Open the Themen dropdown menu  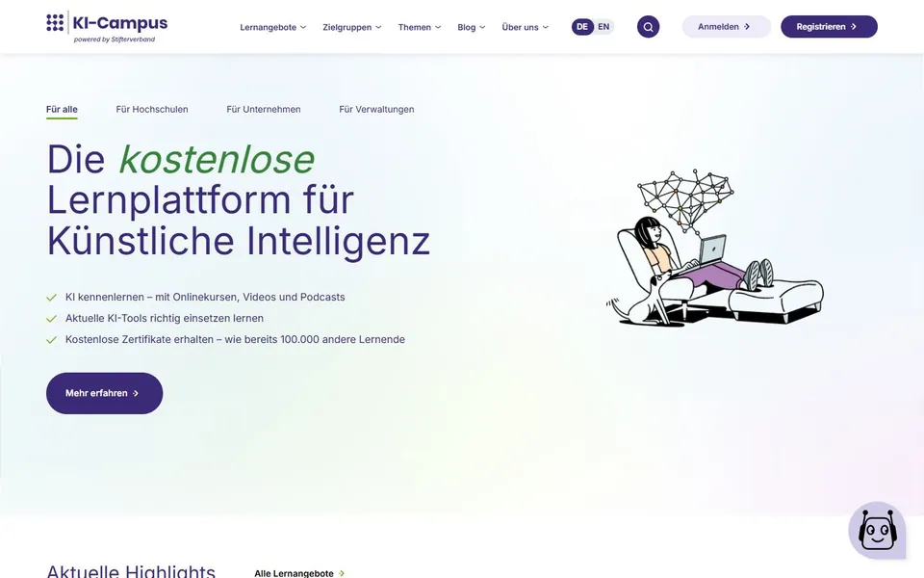[419, 27]
